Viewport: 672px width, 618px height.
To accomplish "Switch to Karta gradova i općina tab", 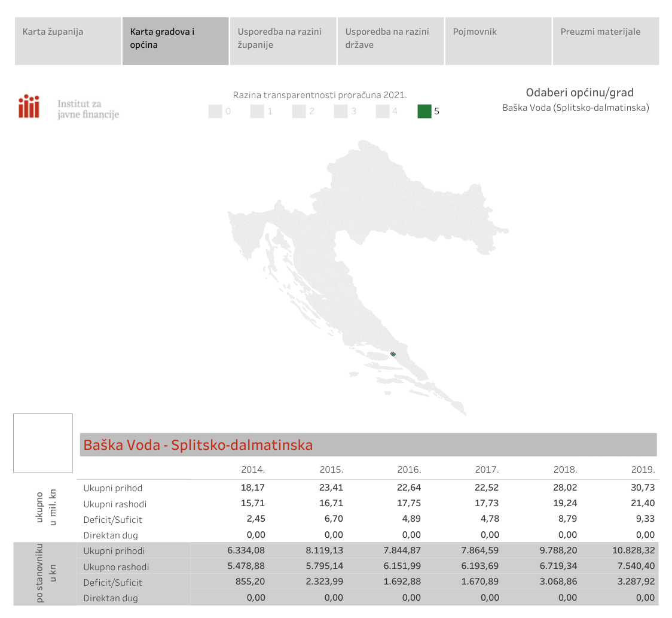I will point(175,41).
